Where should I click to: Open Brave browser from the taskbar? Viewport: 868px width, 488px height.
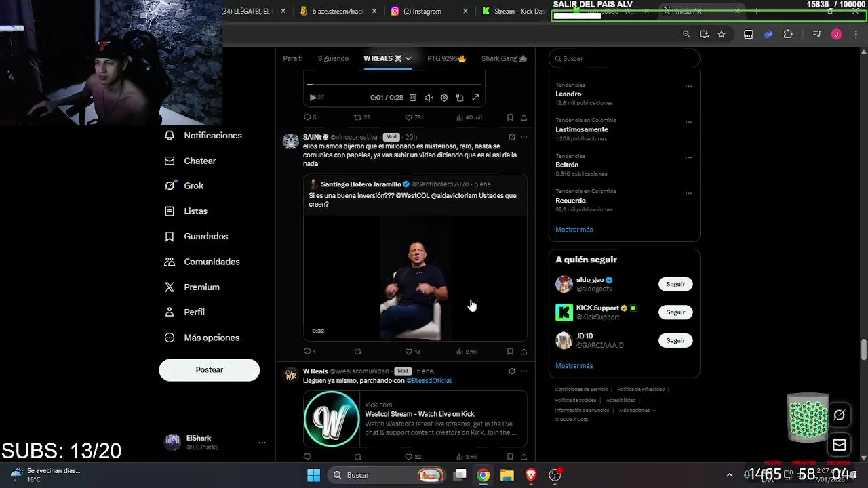[x=531, y=475]
